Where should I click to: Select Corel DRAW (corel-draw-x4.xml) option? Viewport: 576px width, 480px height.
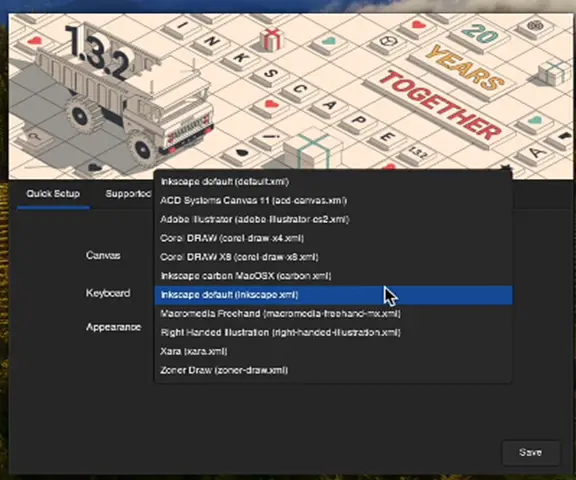333,238
